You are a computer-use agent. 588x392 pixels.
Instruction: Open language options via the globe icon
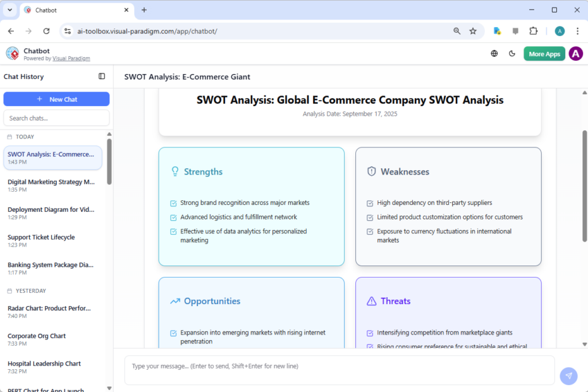coord(494,53)
